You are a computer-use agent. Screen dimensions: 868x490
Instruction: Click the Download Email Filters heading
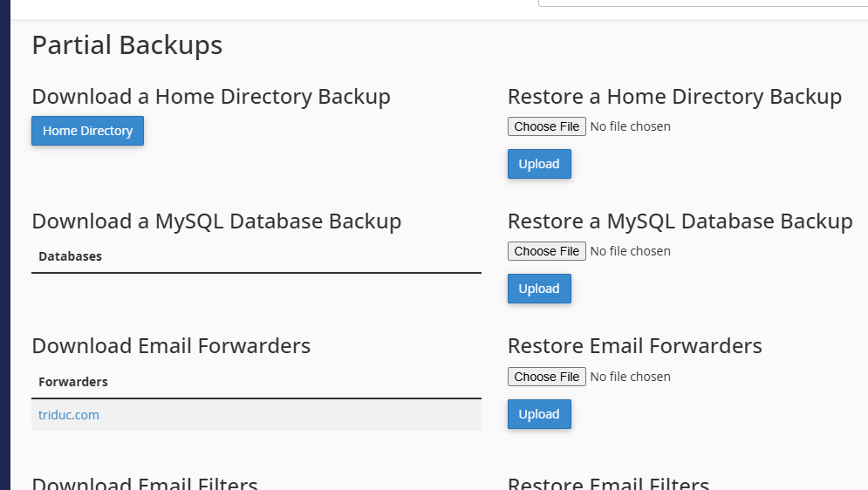pyautogui.click(x=145, y=483)
